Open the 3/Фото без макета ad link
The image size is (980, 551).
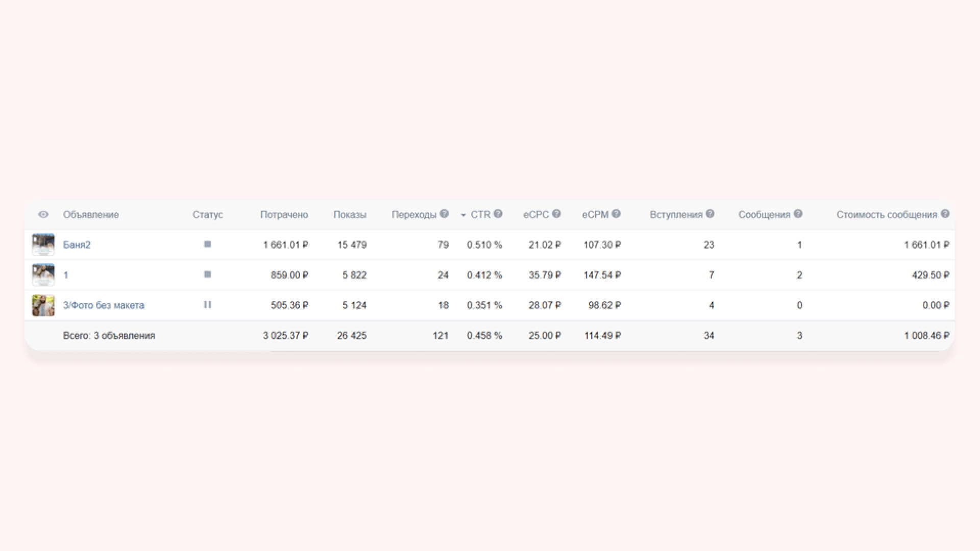coord(104,306)
